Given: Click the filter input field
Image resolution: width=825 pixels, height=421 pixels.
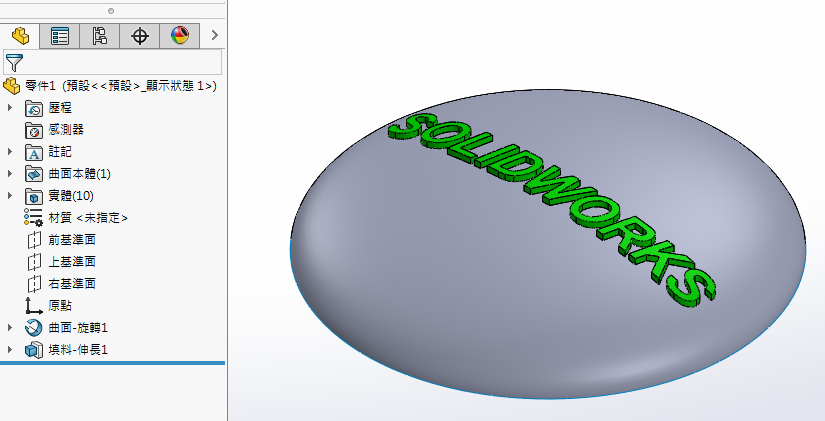Looking at the screenshot, I should (113, 62).
